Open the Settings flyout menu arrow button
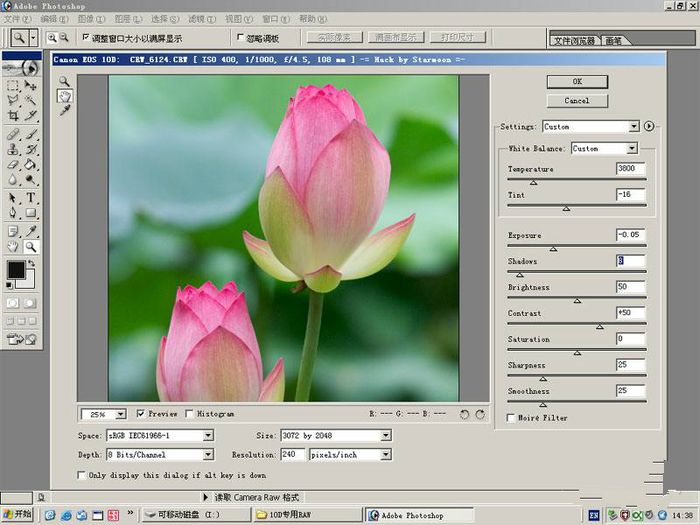Viewport: 700px width, 525px height. pos(649,126)
